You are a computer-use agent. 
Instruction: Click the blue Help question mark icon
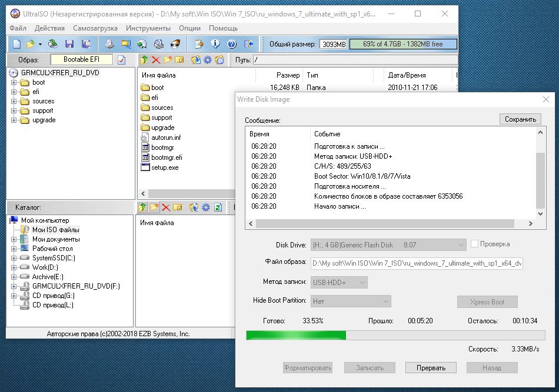232,44
